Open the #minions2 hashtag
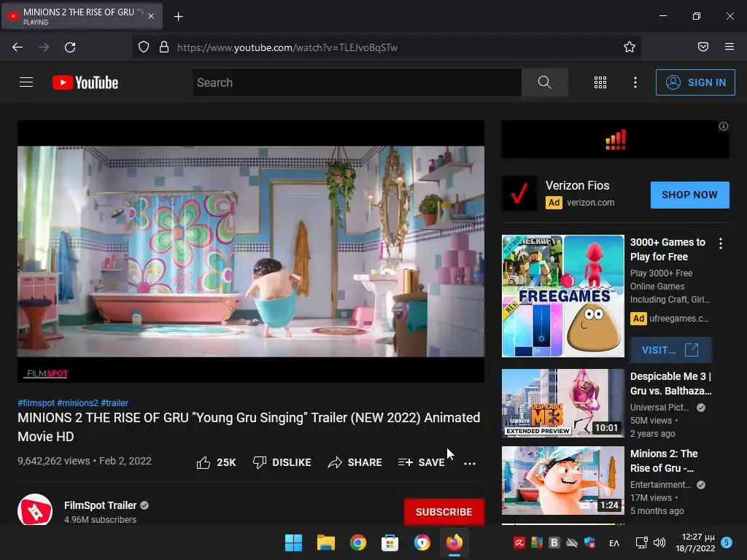The width and height of the screenshot is (747, 560). [x=77, y=402]
